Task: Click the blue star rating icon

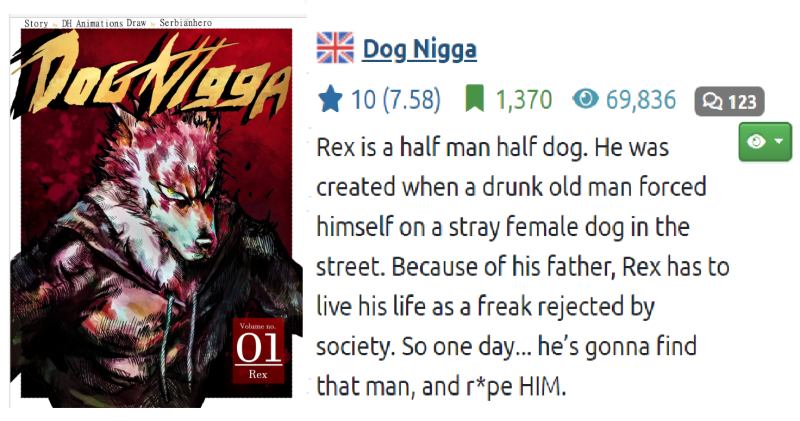Action: tap(330, 98)
